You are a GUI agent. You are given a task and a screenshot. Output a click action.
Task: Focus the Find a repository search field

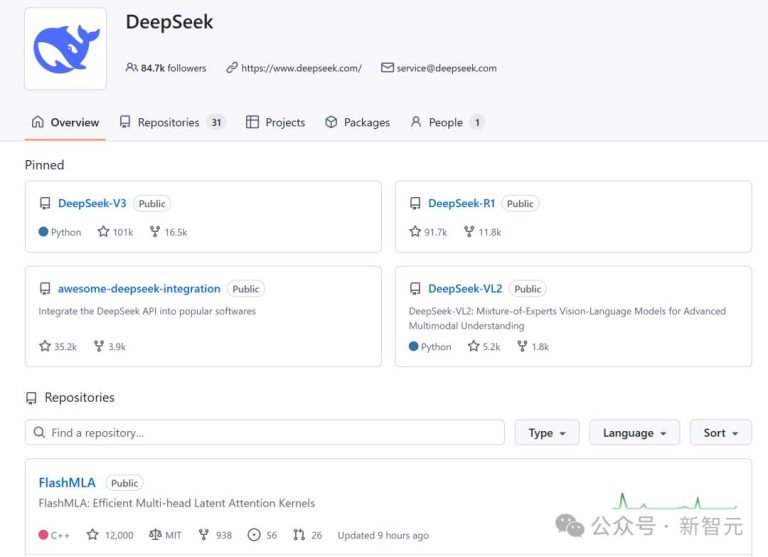click(265, 433)
